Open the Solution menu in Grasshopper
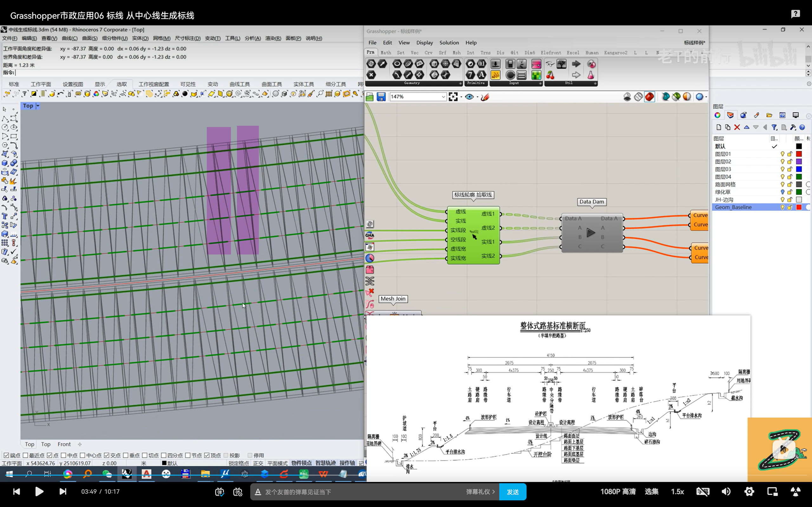The image size is (812, 507). click(x=449, y=42)
